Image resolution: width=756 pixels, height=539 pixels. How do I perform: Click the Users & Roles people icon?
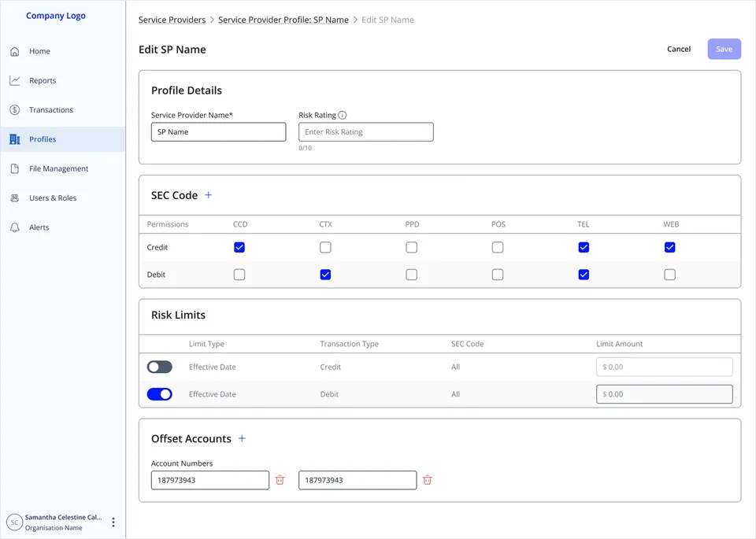(x=15, y=198)
